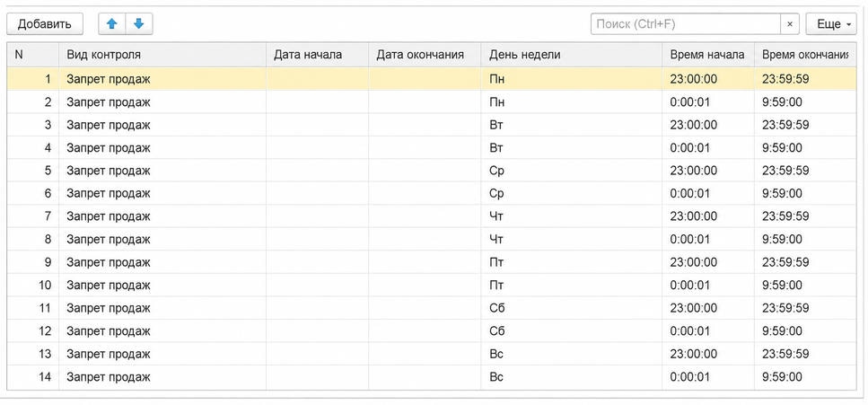This screenshot has height=405, width=868.
Task: Click the День недели column header
Action: click(571, 55)
